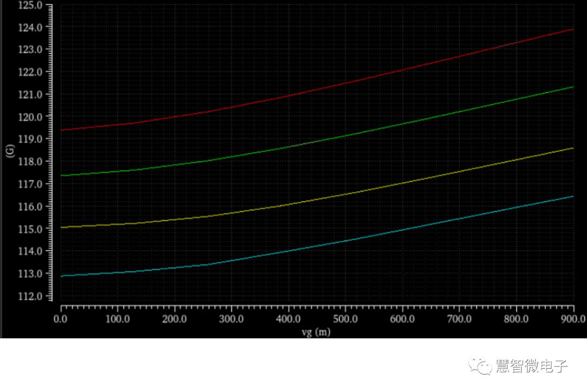Click the y-axis value 113.0
Viewport: 587px width, 392px height.
30,274
